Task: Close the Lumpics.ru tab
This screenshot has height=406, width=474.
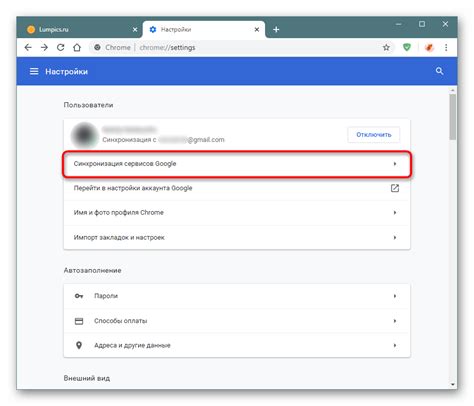Action: click(x=135, y=30)
